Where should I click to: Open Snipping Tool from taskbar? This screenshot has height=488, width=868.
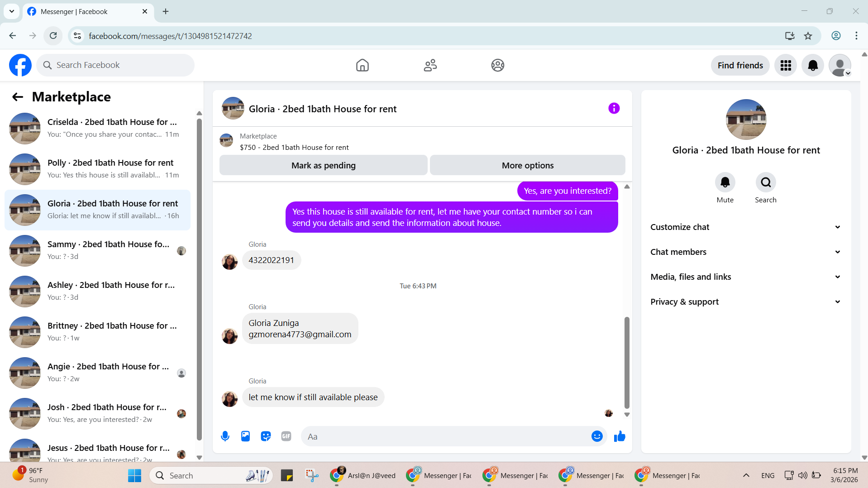click(312, 475)
